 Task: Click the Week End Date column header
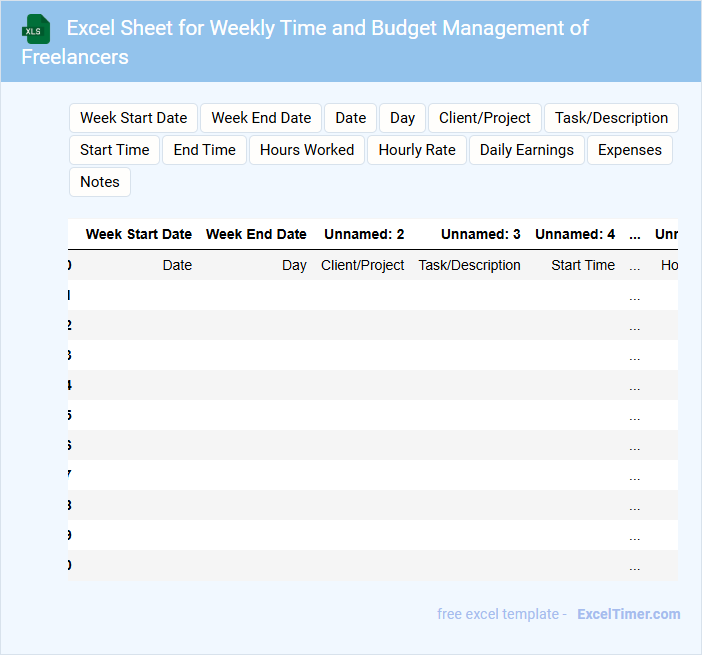[x=256, y=235]
